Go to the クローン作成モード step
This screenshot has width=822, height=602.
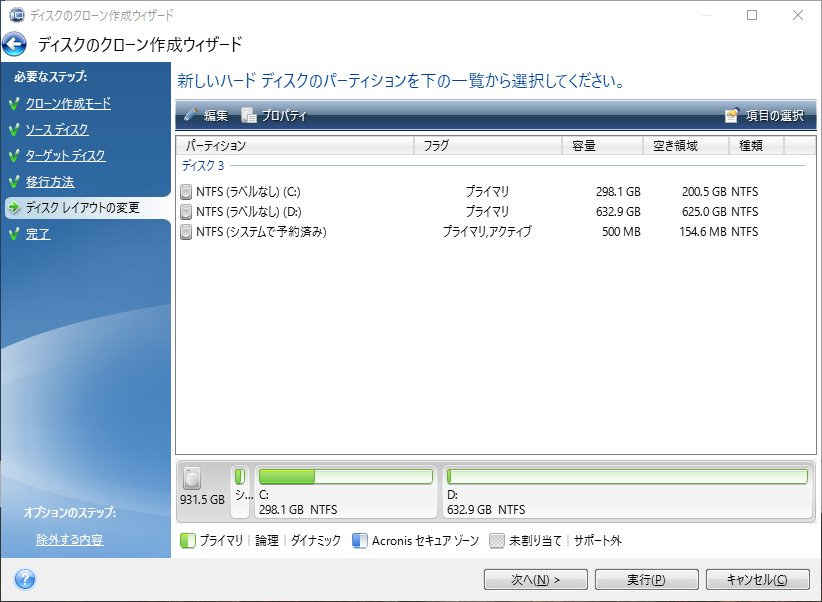click(68, 103)
